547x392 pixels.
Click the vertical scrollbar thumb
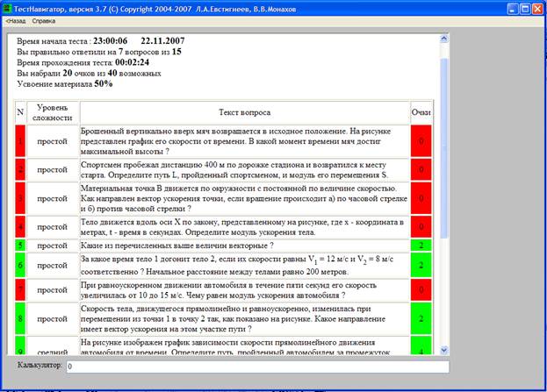(443, 148)
